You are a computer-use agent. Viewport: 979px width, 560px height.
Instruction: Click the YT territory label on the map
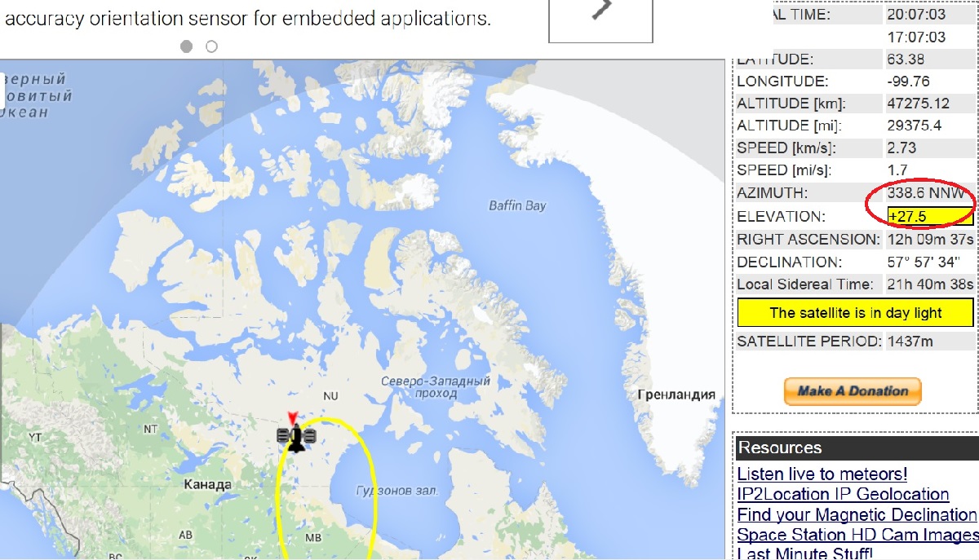coord(34,438)
